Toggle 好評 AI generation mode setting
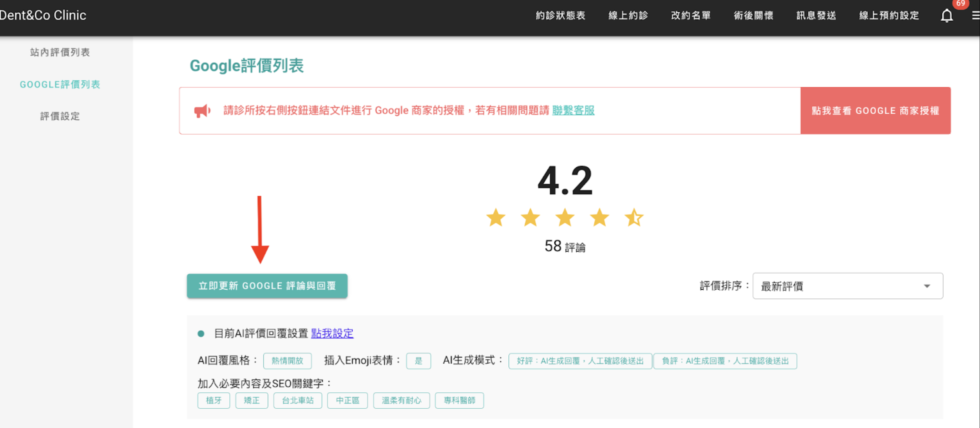 [579, 361]
